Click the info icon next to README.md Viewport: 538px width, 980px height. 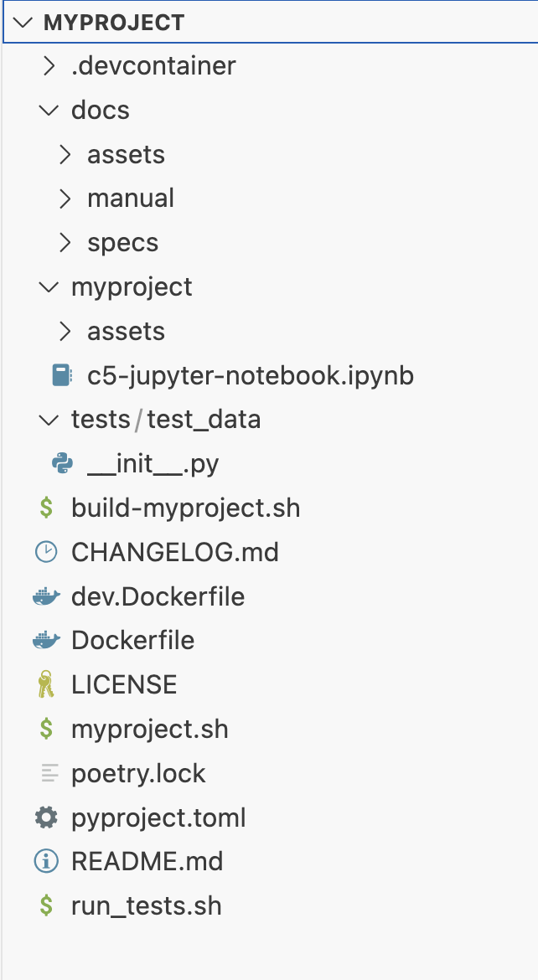(x=46, y=861)
